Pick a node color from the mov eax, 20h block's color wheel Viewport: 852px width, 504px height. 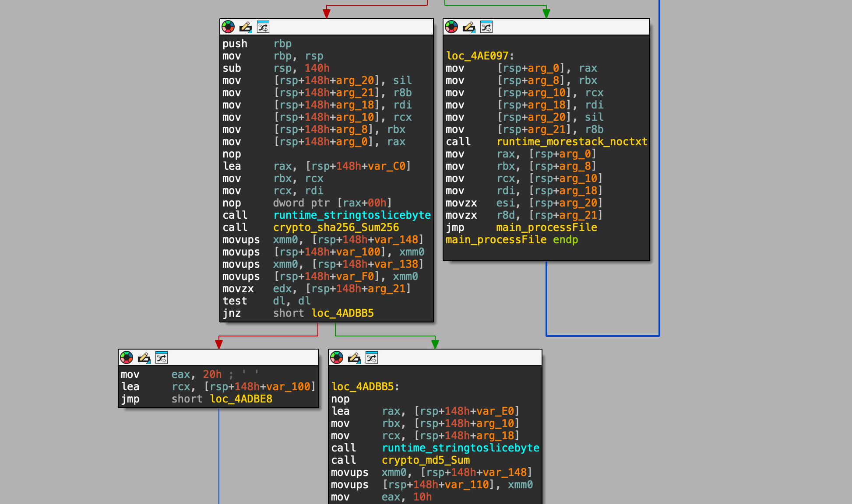(127, 357)
